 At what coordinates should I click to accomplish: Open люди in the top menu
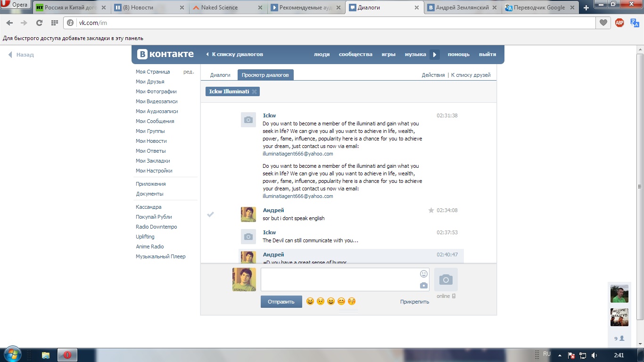click(322, 54)
